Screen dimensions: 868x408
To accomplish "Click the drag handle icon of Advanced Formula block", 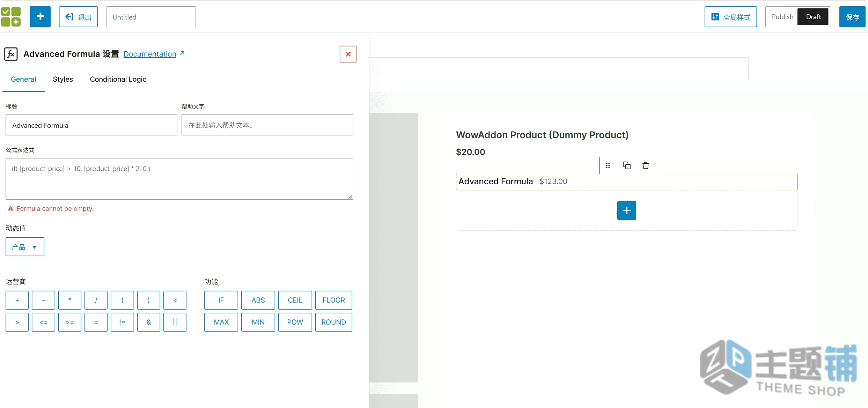I will [608, 165].
